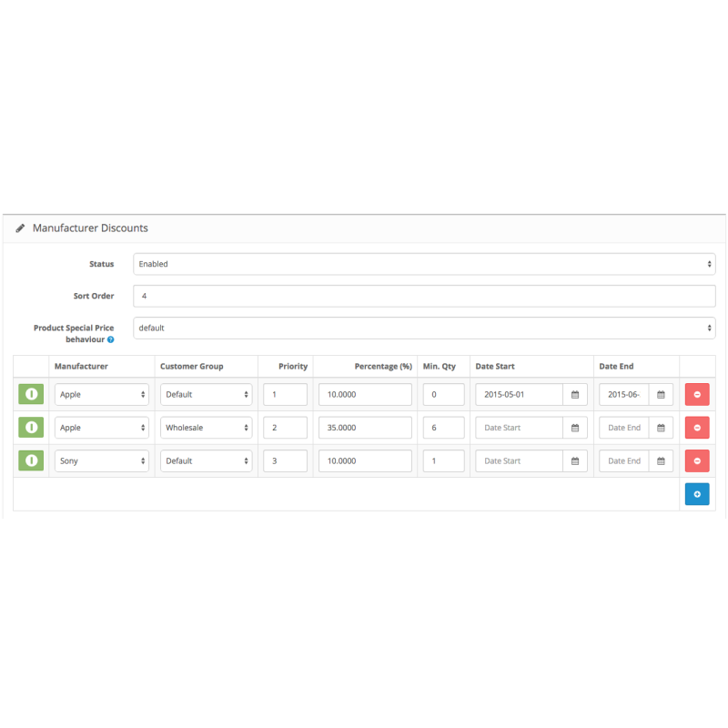The height and width of the screenshot is (728, 728).
Task: Open the Sony manufacturer dropdown
Action: [101, 461]
